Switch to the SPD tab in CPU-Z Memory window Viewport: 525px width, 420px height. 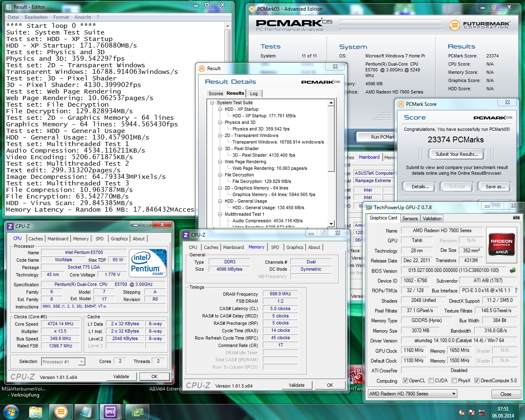(275, 247)
